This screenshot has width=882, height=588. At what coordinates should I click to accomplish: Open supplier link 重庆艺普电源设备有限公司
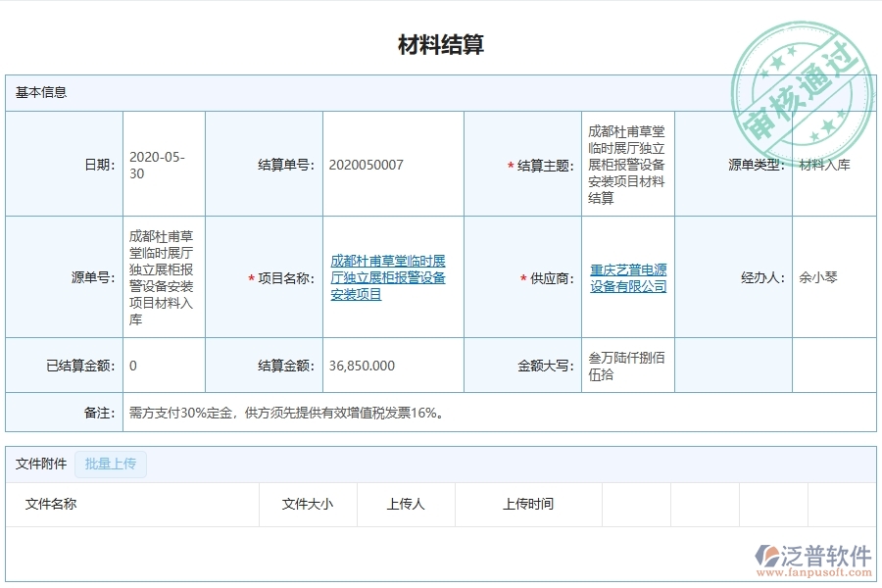tap(626, 277)
